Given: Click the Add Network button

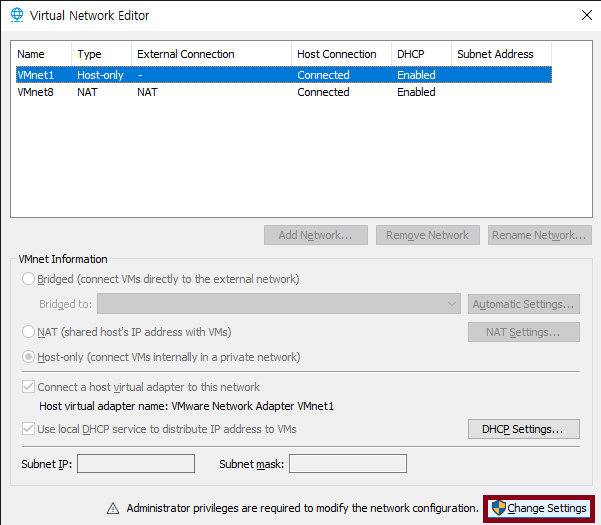Looking at the screenshot, I should click(316, 235).
